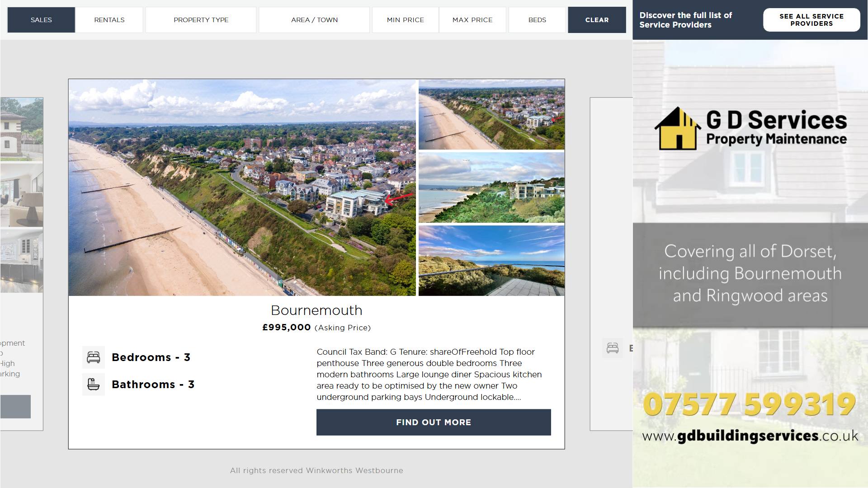
Task: Select the Sales toggle
Action: [x=41, y=20]
